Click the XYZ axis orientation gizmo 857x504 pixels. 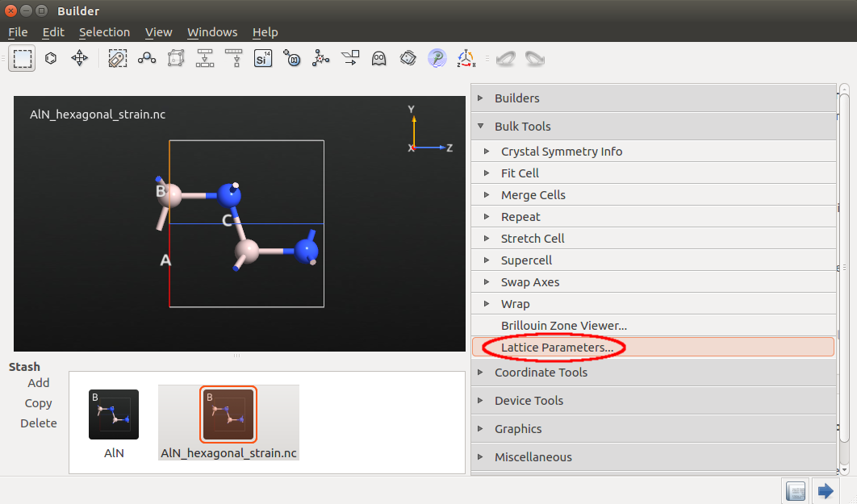[430, 129]
